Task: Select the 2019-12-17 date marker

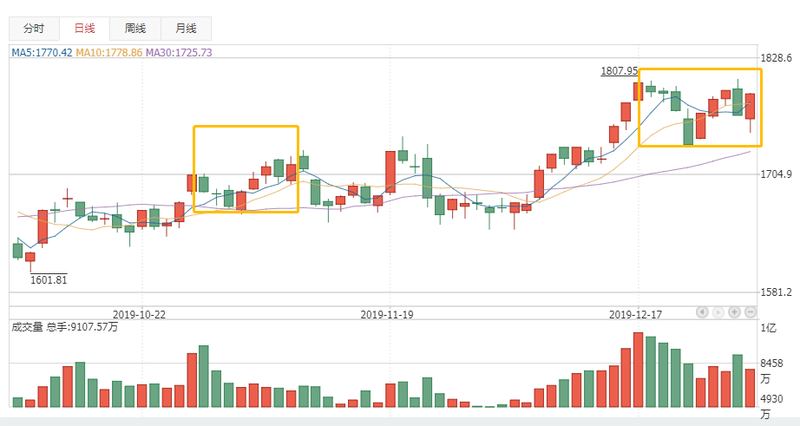Action: click(x=635, y=313)
